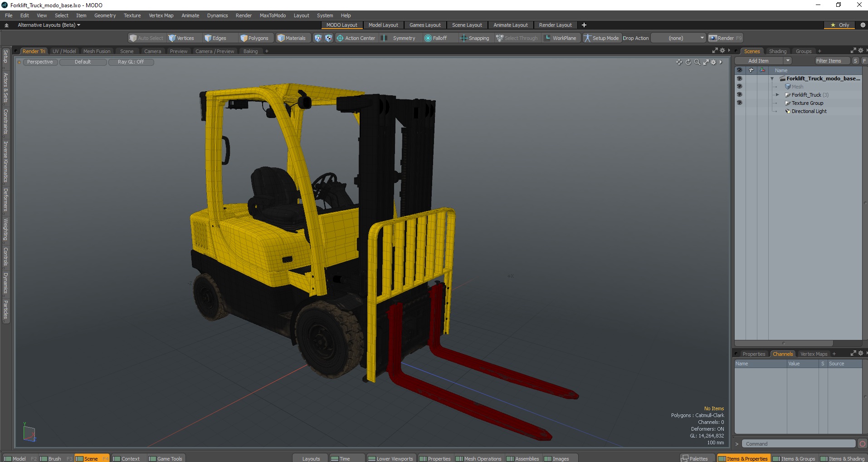Open Scenes panel gear settings

(x=861, y=51)
